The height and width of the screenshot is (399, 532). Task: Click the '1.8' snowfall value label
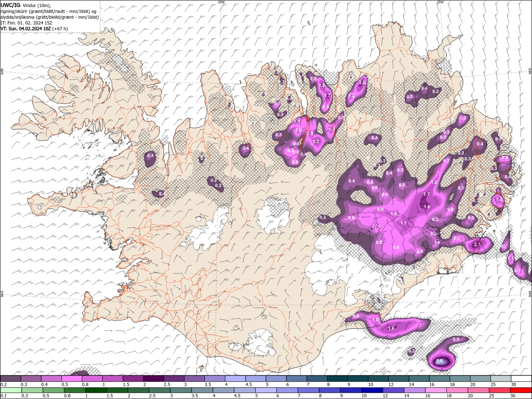(321, 85)
